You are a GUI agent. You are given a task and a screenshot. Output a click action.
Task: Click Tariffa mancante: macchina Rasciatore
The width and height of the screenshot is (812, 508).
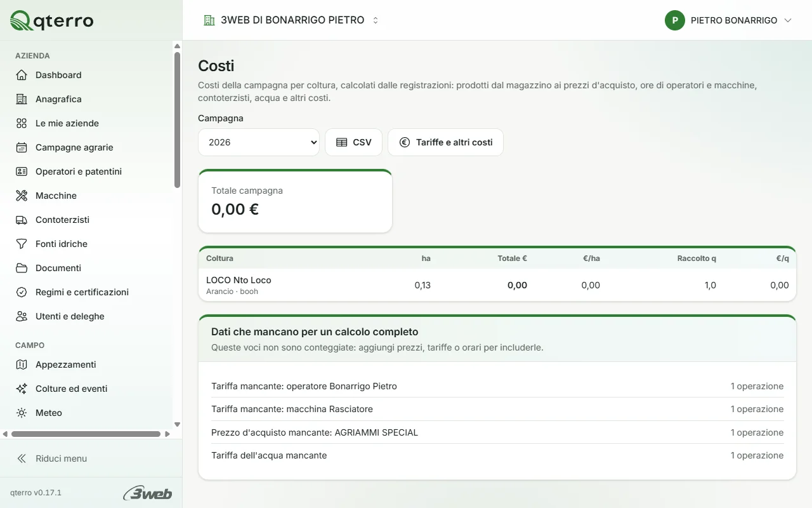[x=497, y=409]
